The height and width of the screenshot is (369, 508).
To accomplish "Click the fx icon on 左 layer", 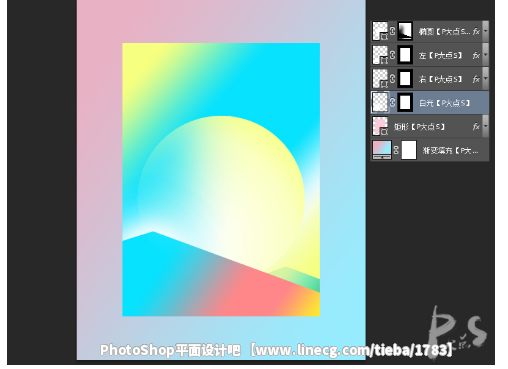I will pyautogui.click(x=476, y=55).
